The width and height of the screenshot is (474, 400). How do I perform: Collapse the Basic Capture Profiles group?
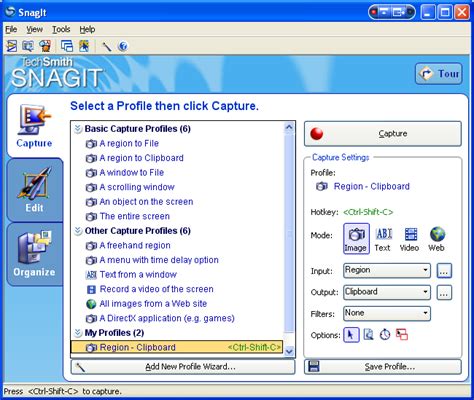click(x=78, y=129)
